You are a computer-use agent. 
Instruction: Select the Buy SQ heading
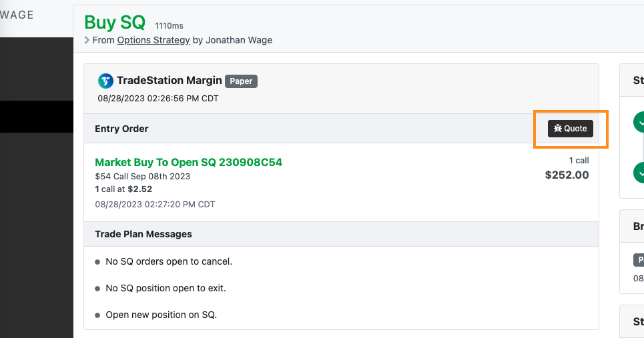tap(115, 22)
